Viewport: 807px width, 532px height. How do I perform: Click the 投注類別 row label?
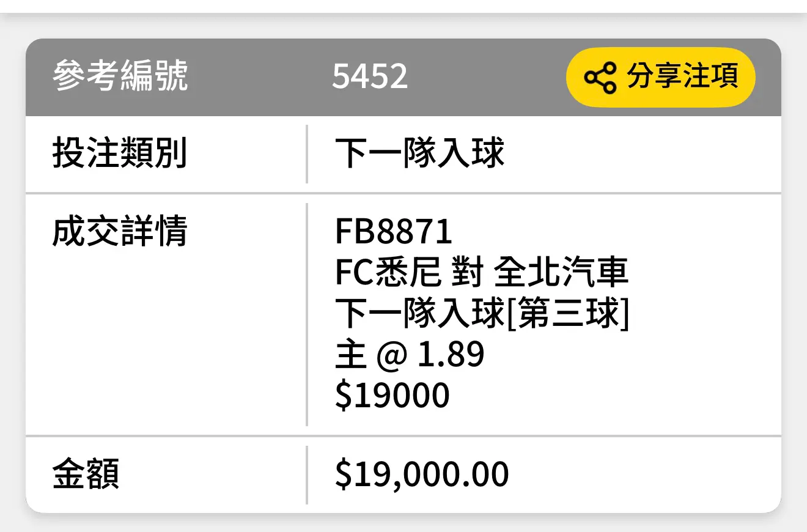120,153
